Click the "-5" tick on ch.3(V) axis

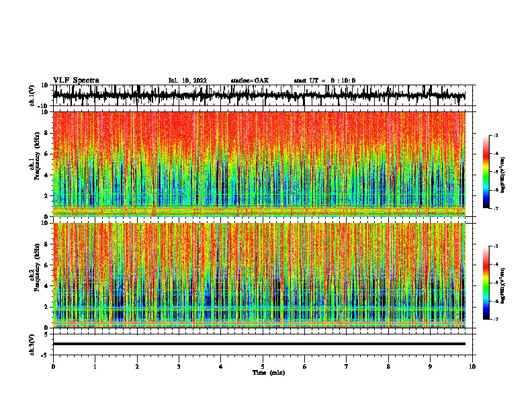click(x=45, y=355)
